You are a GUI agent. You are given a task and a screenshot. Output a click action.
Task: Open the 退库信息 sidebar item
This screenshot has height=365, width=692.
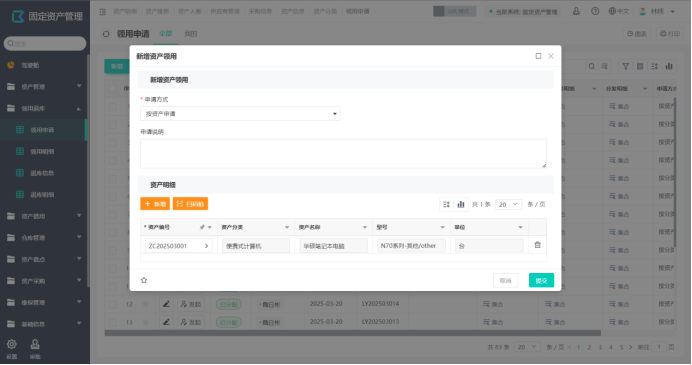point(43,173)
